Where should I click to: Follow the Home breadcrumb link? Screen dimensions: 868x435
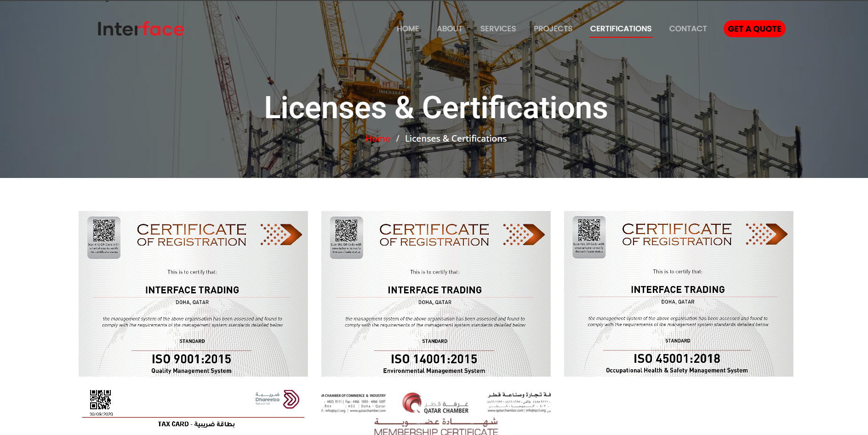(378, 138)
